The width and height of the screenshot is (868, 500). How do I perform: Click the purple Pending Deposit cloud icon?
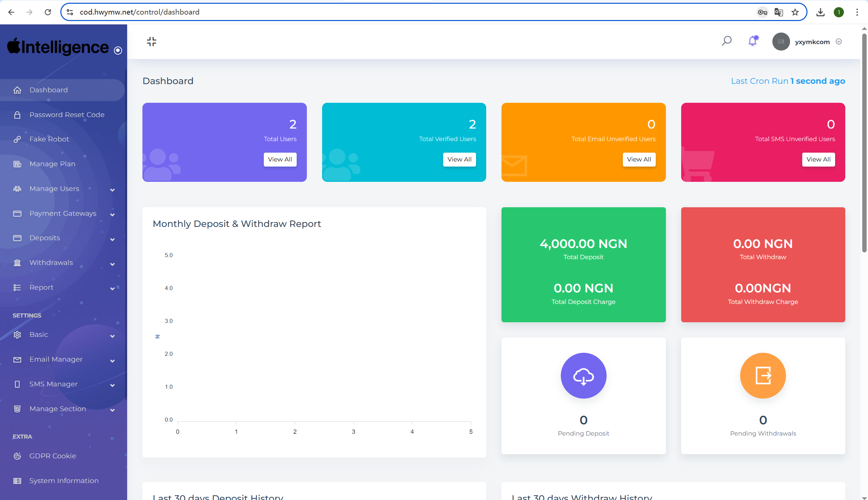click(583, 376)
